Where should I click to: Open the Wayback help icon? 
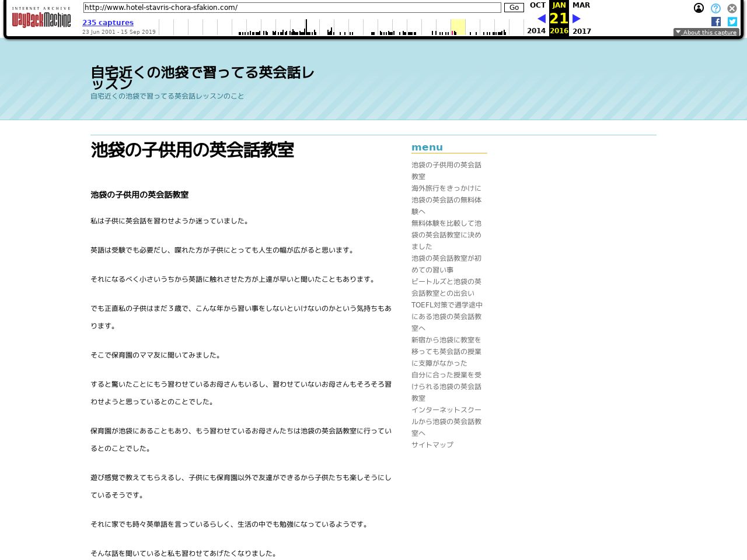(x=715, y=8)
